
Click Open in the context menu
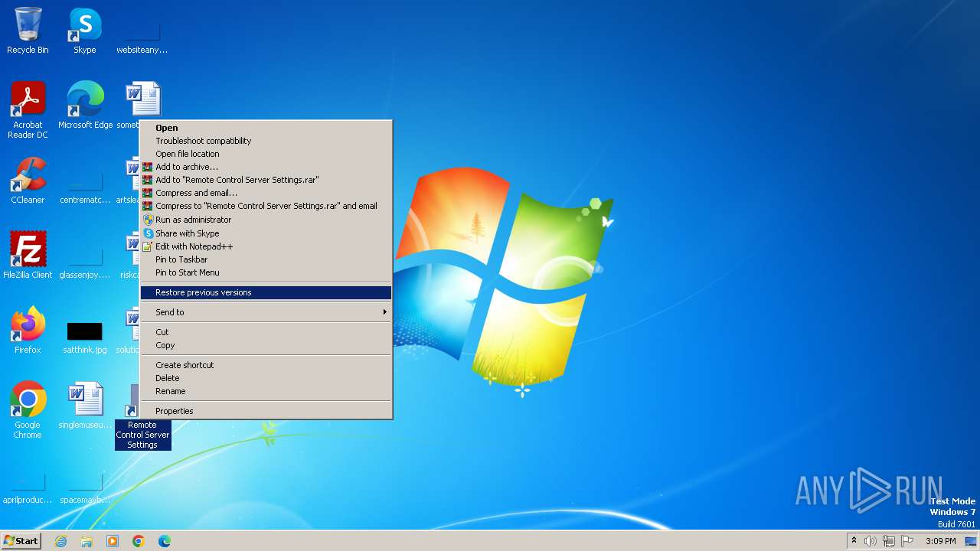tap(266, 128)
